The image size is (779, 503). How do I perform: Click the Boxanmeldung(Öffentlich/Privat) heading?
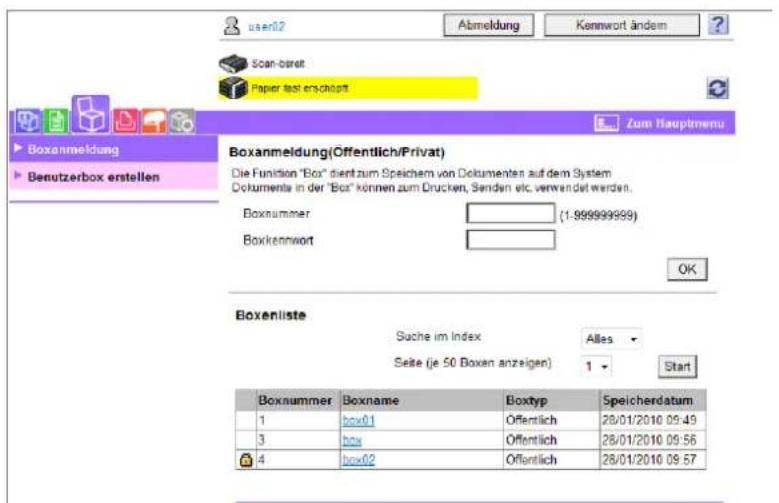pos(337,152)
